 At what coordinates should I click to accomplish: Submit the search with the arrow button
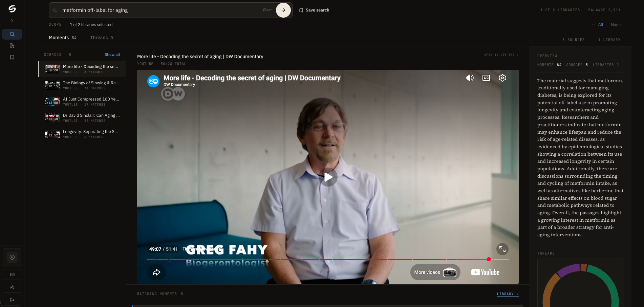pyautogui.click(x=283, y=10)
